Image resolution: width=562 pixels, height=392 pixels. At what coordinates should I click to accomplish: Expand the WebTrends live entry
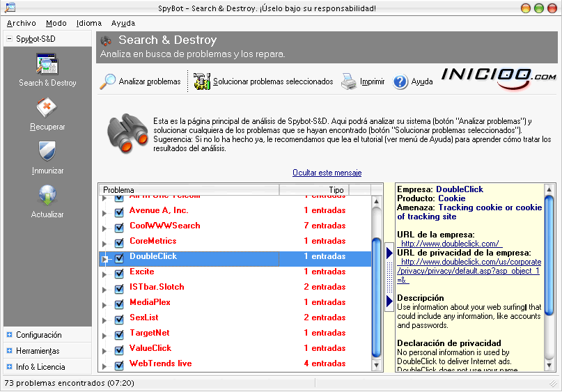pyautogui.click(x=104, y=366)
